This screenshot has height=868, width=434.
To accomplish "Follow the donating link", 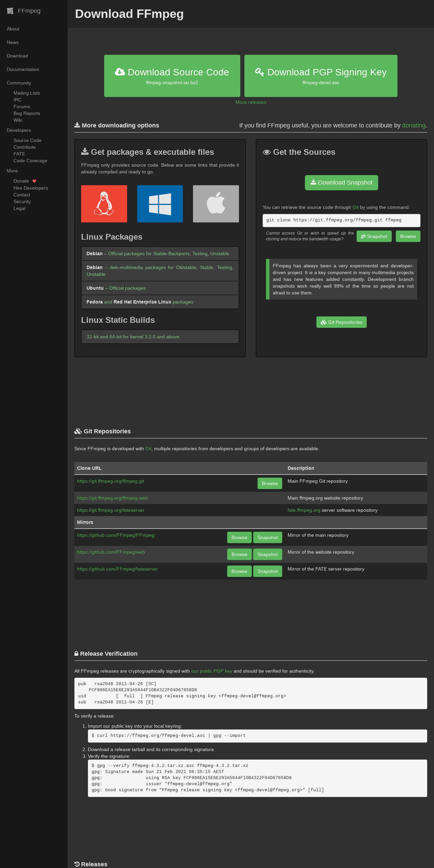I will tap(414, 125).
